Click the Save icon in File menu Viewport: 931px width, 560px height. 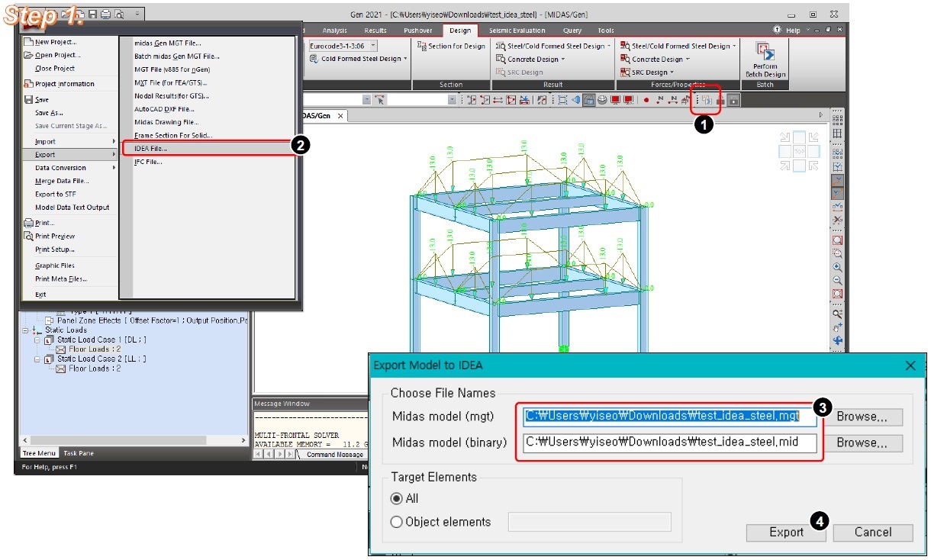(29, 99)
